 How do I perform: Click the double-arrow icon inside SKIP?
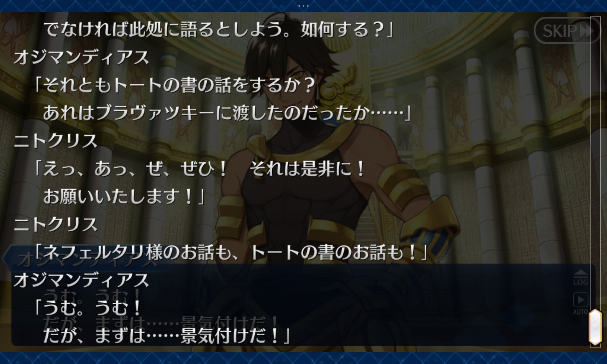(586, 31)
